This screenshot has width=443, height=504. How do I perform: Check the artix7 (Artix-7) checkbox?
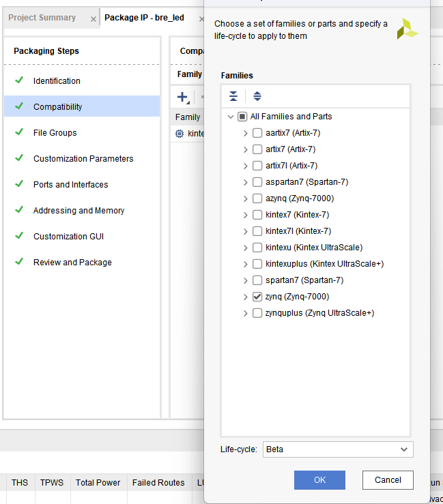coord(257,149)
